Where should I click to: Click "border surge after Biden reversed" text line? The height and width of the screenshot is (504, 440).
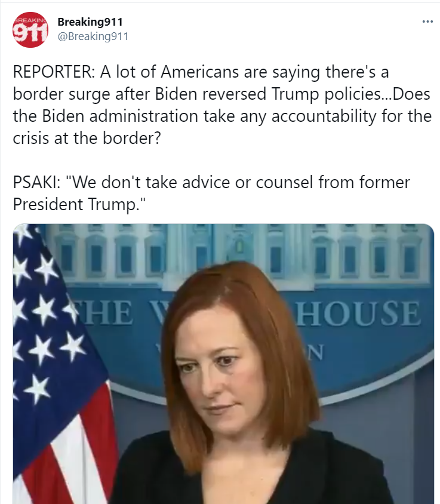140,94
